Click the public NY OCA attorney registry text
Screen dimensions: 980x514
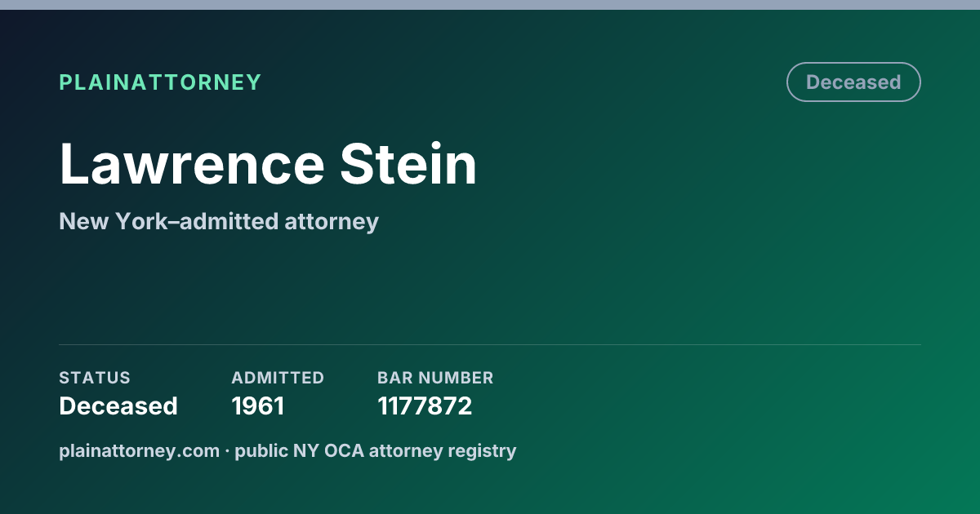point(376,450)
